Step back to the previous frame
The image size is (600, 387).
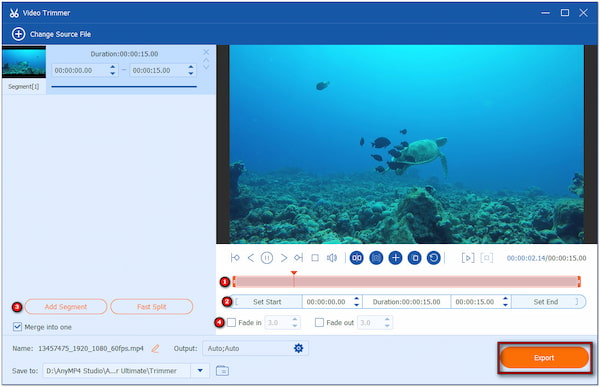tap(251, 258)
